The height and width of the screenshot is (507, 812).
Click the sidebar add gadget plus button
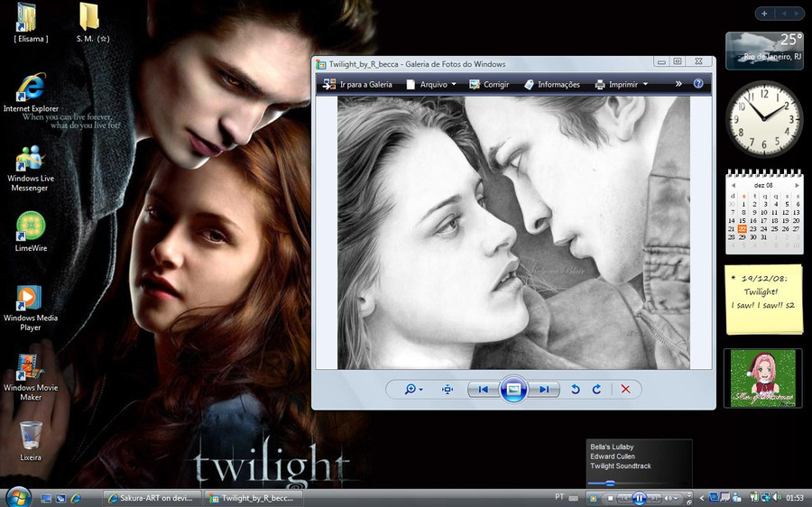pos(764,14)
